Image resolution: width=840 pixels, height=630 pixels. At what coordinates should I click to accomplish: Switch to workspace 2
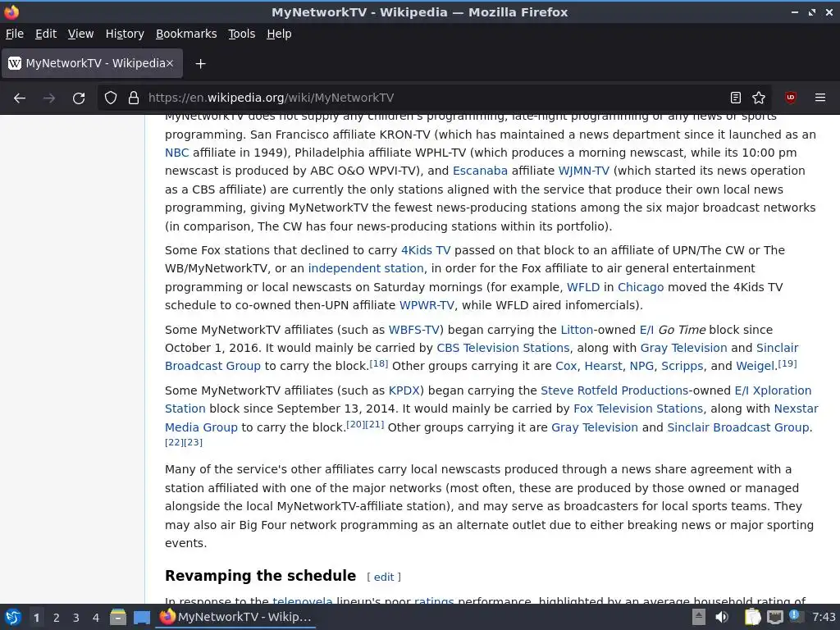(x=57, y=618)
